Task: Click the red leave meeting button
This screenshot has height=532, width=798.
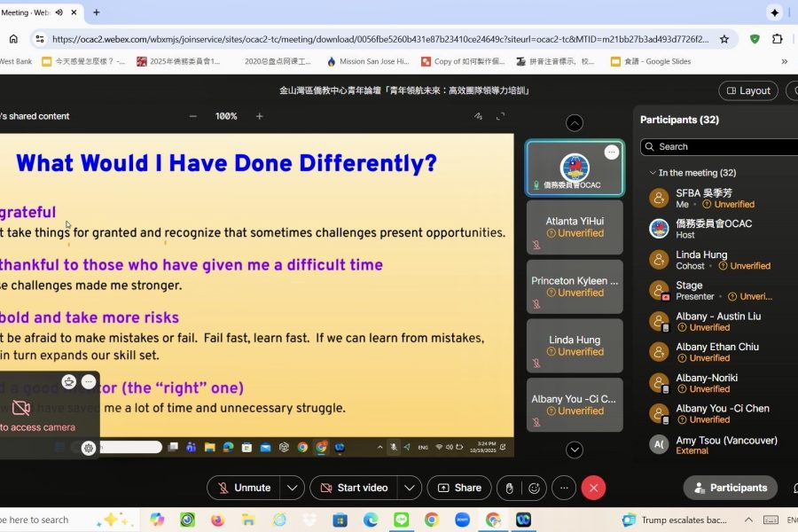Action: click(593, 488)
